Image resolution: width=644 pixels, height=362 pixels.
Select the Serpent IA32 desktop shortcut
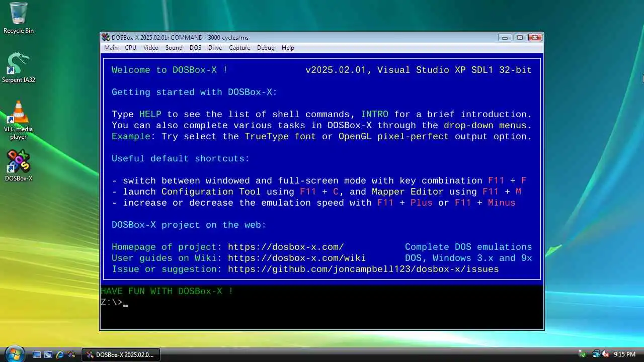[19, 67]
